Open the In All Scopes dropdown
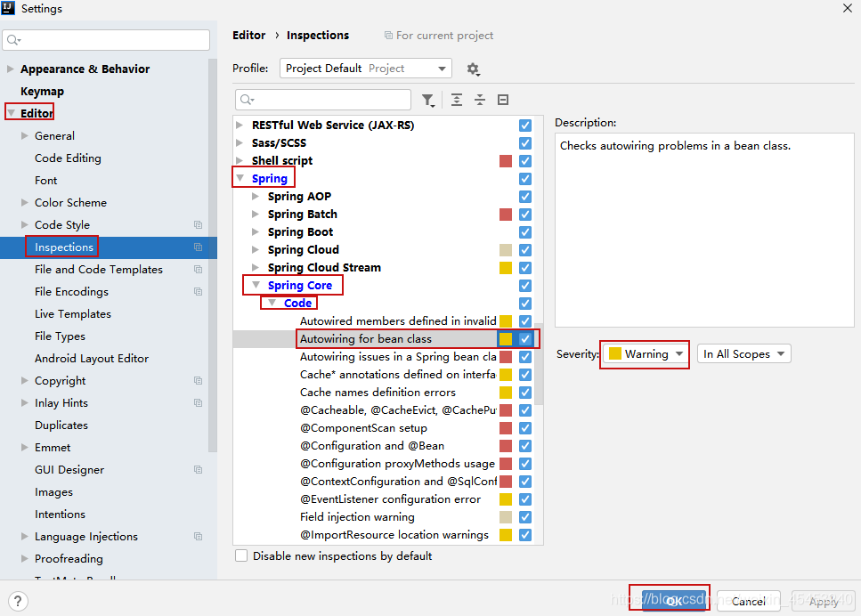 pyautogui.click(x=744, y=354)
